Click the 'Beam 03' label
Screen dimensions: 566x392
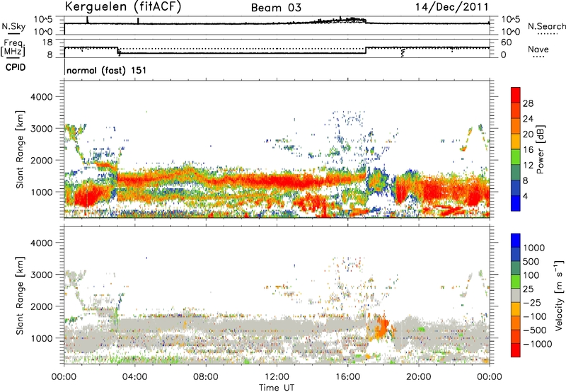276,8
